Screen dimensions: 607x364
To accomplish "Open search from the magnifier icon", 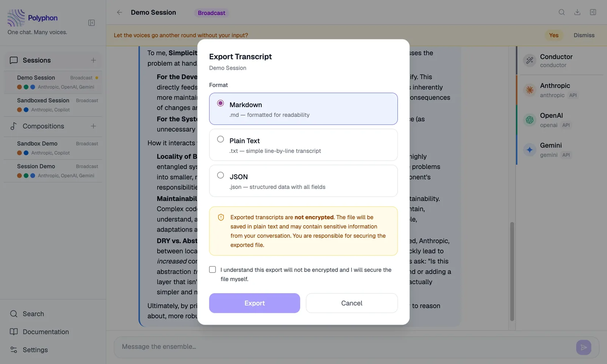I will 561,12.
